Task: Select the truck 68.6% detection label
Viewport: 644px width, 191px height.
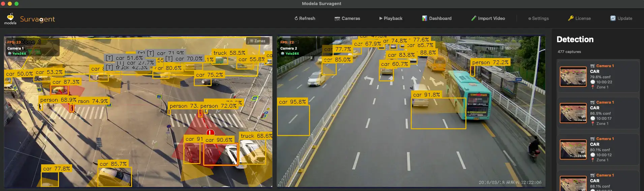Action: [256, 136]
